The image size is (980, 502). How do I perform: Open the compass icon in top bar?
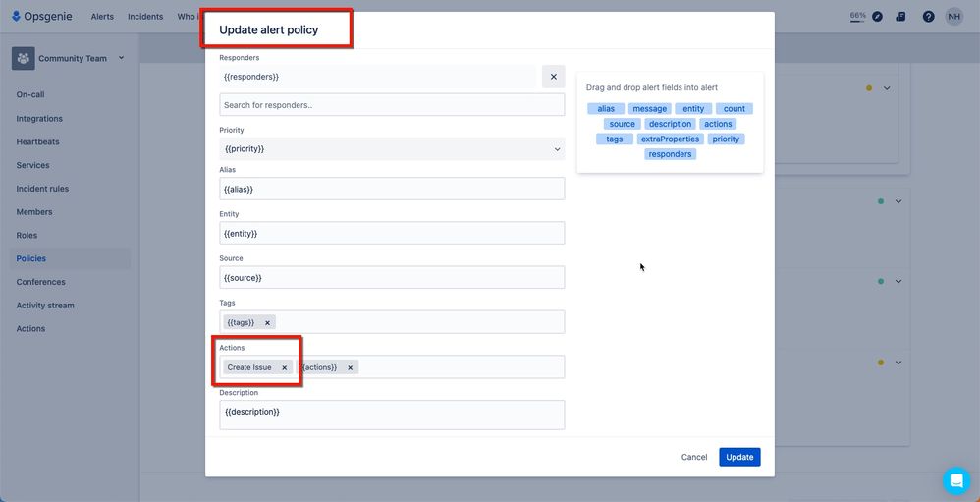pyautogui.click(x=878, y=17)
